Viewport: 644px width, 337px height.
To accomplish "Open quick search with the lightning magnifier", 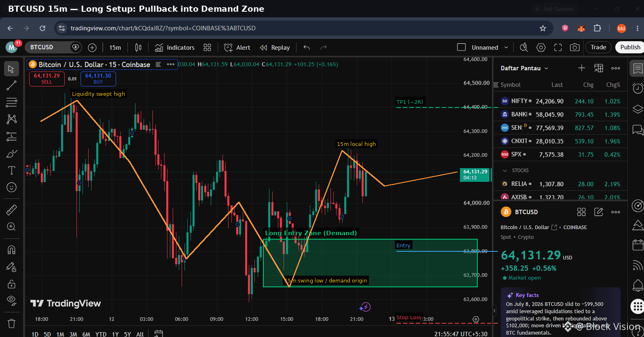I will coord(524,47).
